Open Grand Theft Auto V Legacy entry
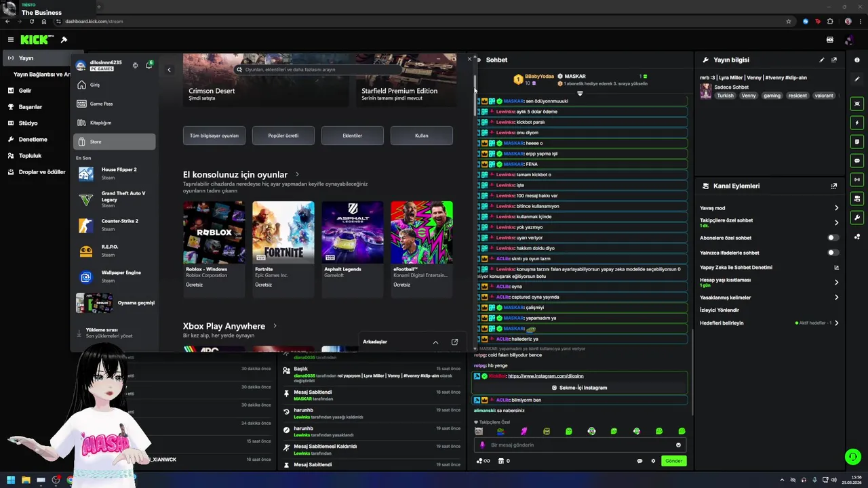 click(x=114, y=199)
